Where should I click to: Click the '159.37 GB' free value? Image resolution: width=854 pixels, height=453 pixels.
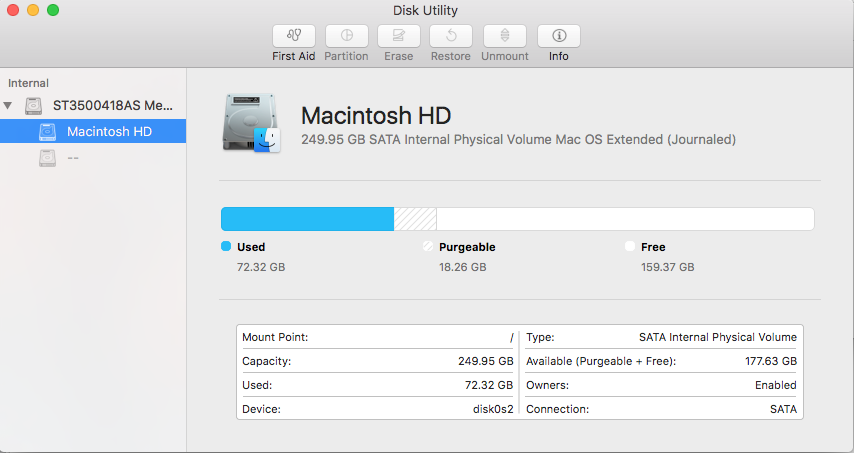click(668, 267)
